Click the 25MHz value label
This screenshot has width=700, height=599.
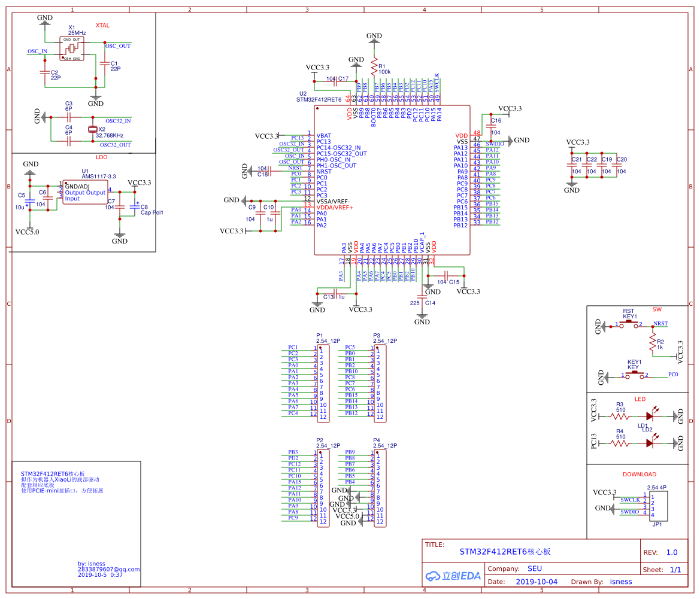[x=77, y=33]
